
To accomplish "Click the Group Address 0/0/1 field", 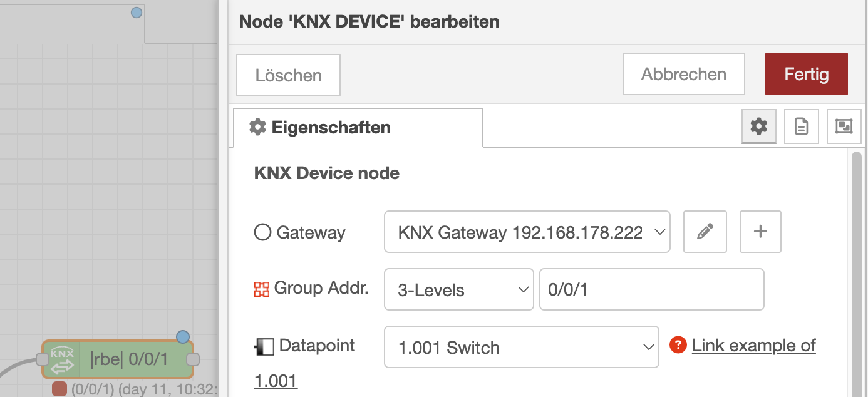I will (651, 289).
